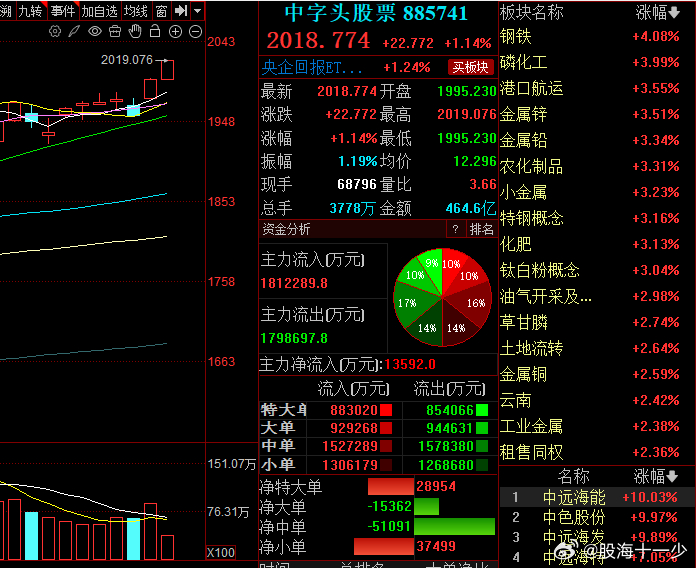Open stock 中远海发 row
This screenshot has height=568, width=696.
point(597,537)
